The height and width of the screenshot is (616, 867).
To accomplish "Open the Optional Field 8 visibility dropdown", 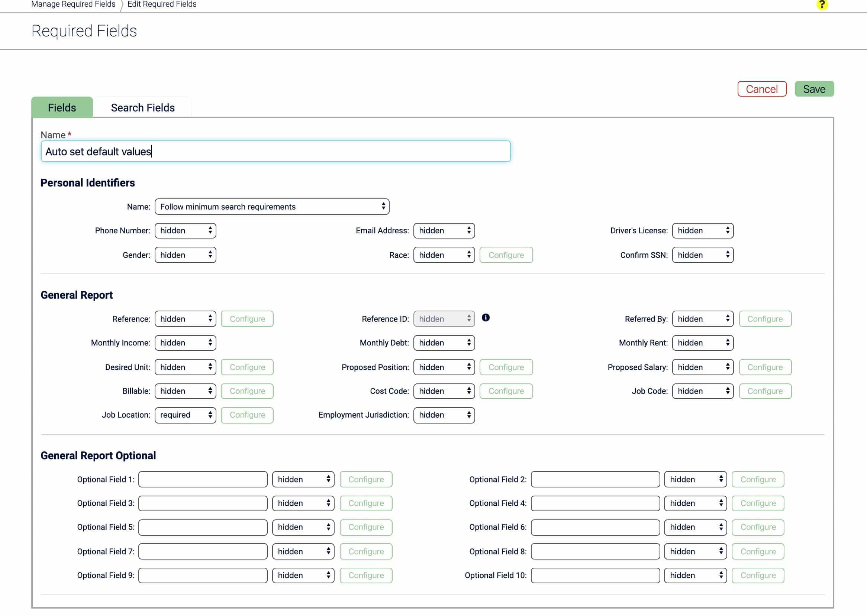I will 696,551.
